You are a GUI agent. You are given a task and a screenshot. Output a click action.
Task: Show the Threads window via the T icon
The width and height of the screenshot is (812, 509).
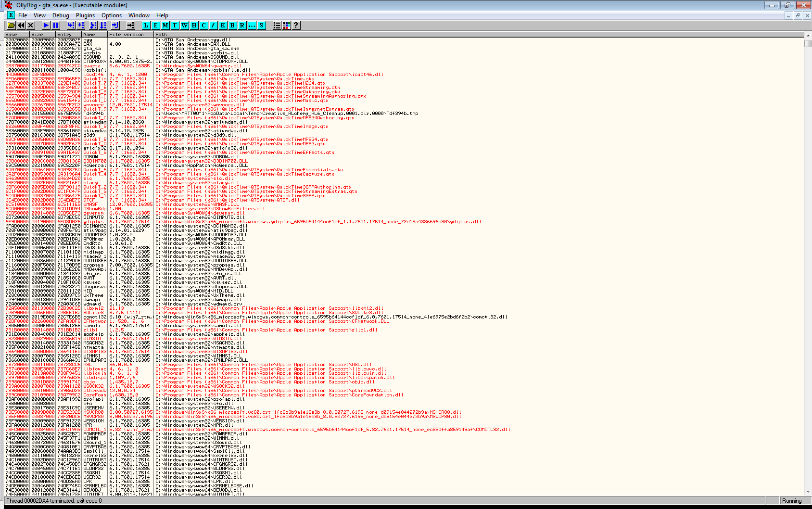pos(175,25)
